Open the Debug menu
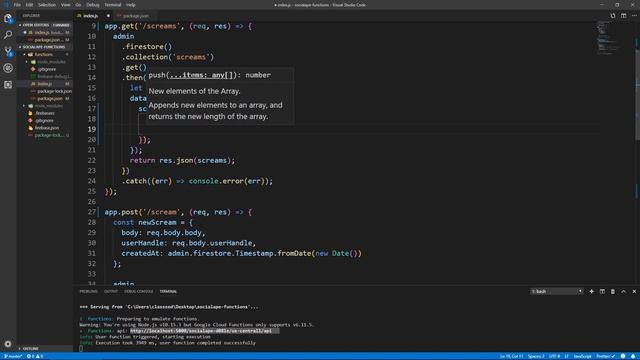 [x=93, y=5]
